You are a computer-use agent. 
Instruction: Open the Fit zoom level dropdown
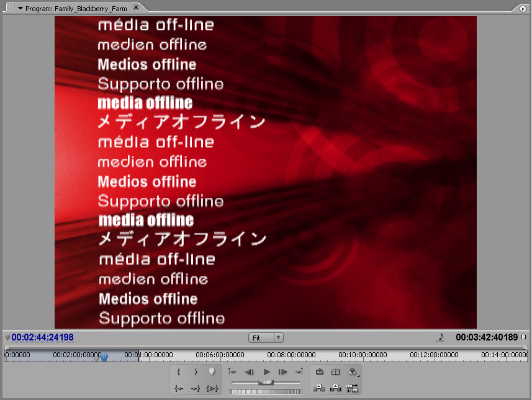click(266, 337)
